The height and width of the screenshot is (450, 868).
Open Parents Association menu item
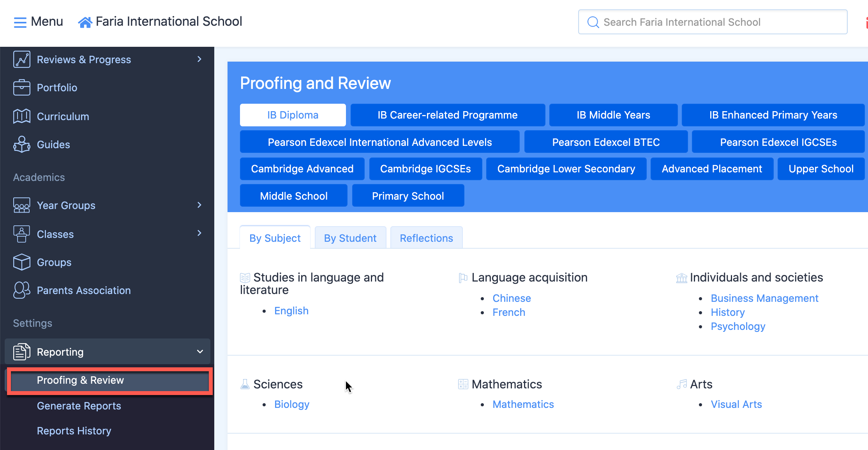coord(84,291)
